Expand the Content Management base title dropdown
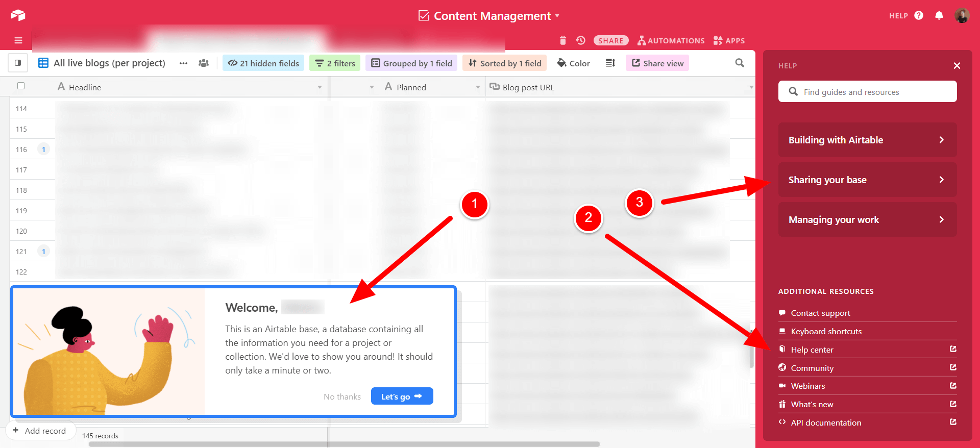This screenshot has width=980, height=448. [x=557, y=16]
